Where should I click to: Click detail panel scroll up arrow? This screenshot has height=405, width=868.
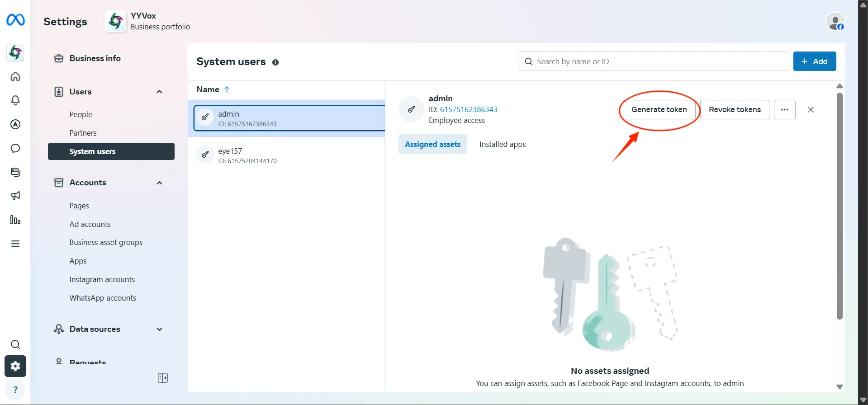tap(840, 86)
